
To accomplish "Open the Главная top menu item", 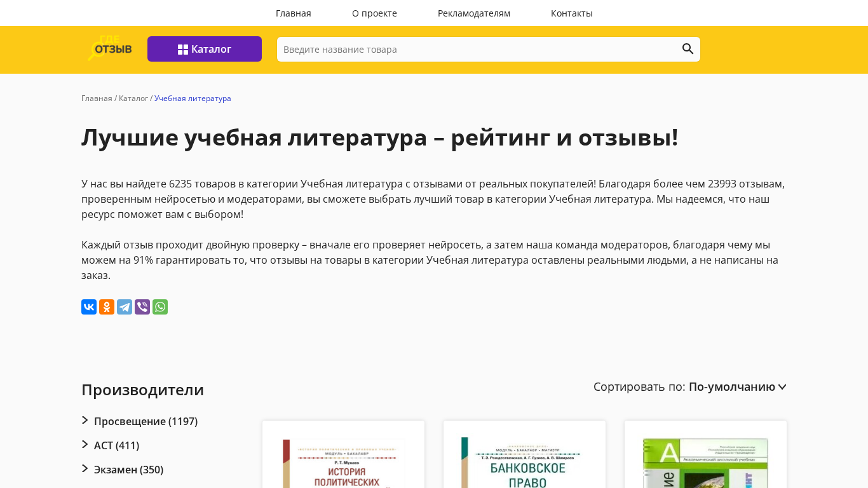I will [294, 13].
